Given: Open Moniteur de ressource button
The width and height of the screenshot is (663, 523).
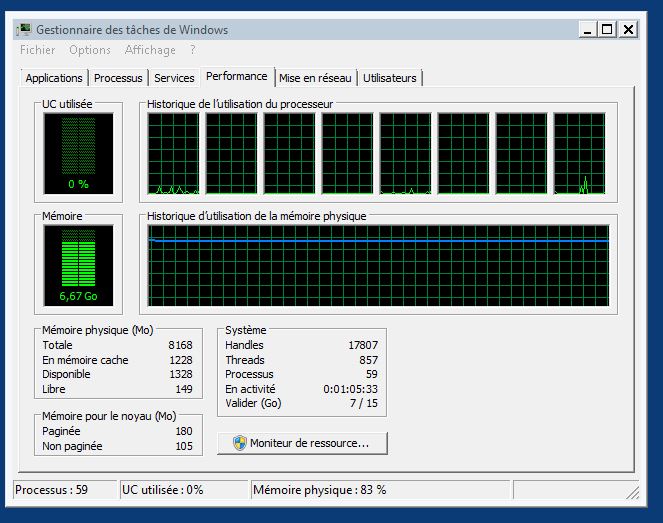Looking at the screenshot, I should click(x=302, y=443).
